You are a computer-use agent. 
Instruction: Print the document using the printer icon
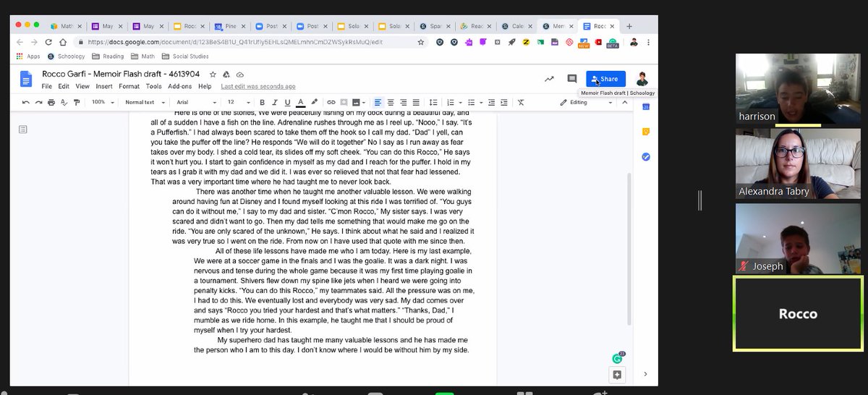(x=51, y=103)
